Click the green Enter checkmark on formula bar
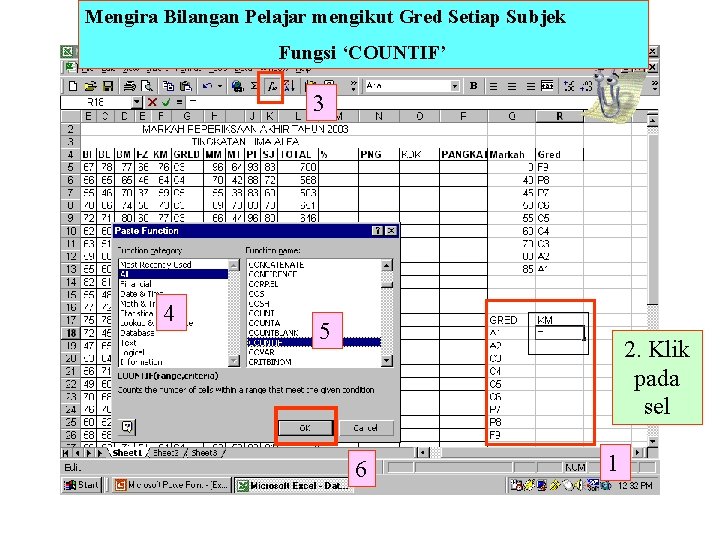The height and width of the screenshot is (540, 720). click(x=166, y=102)
